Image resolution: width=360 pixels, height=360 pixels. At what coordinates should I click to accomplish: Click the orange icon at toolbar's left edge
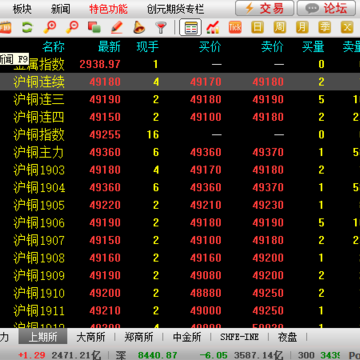click(6, 27)
